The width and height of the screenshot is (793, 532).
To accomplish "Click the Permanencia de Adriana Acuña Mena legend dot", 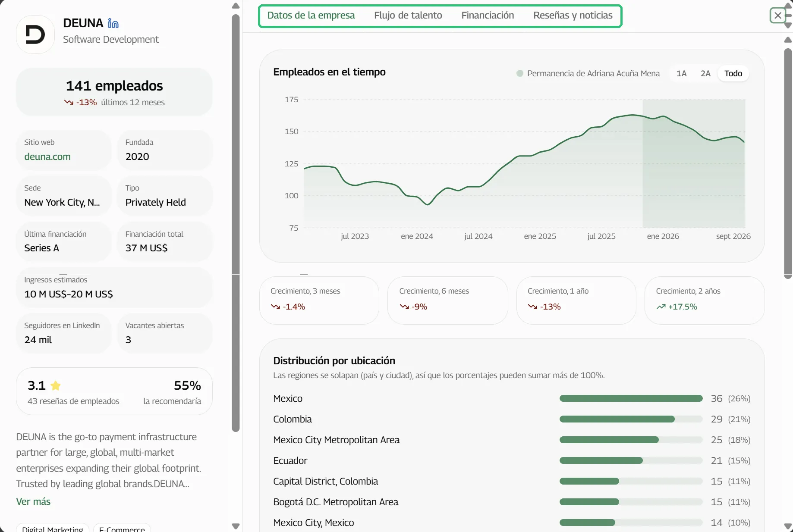I will tap(520, 73).
